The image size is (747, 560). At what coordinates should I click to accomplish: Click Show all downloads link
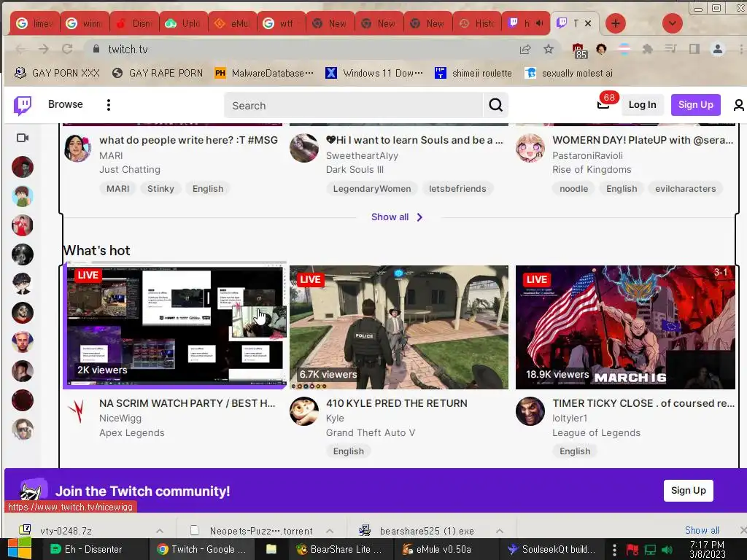point(702,531)
